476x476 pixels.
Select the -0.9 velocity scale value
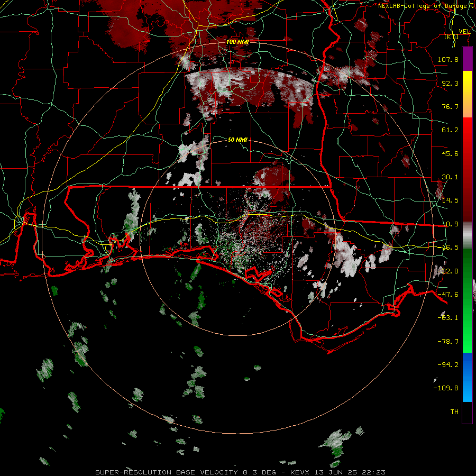[450, 224]
